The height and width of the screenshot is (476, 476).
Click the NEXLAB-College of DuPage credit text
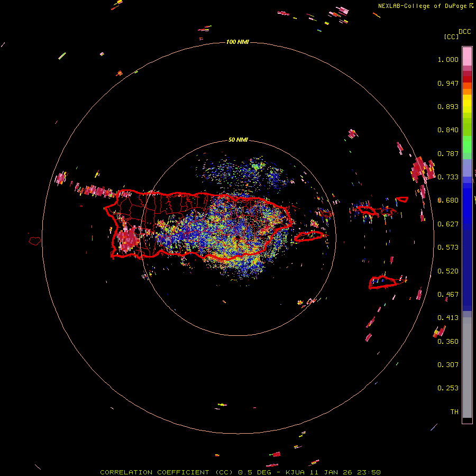point(425,6)
